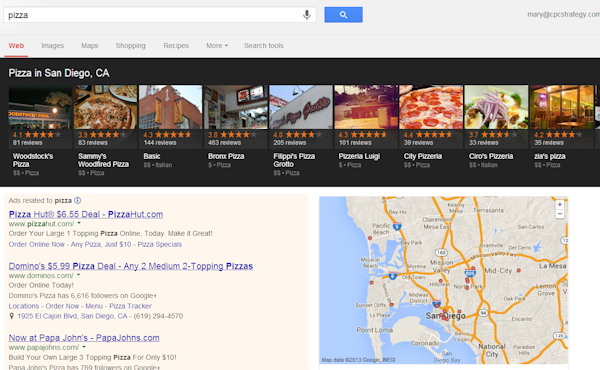This screenshot has height=370, width=600.
Task: Open dropdown arrow beside www.dominos.com
Action: point(78,274)
